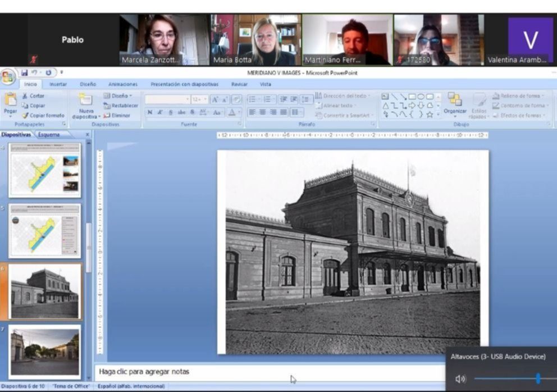Switch to the Insertar ribbon tab

coord(58,84)
